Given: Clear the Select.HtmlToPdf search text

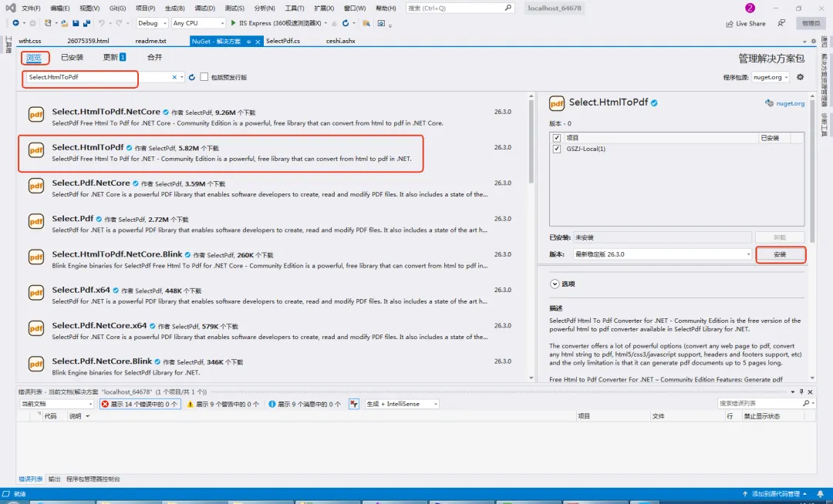Looking at the screenshot, I should 174,78.
